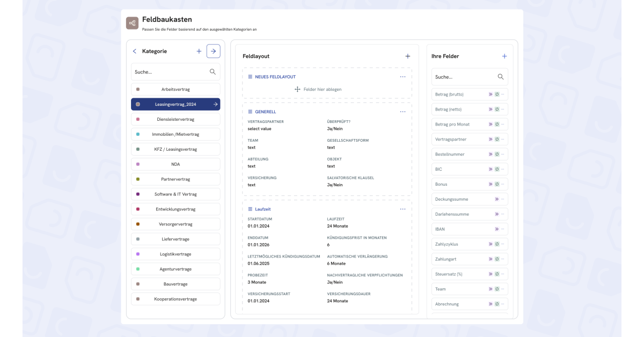Click the Feldbaukasten header logo icon
644x337 pixels.
click(132, 23)
